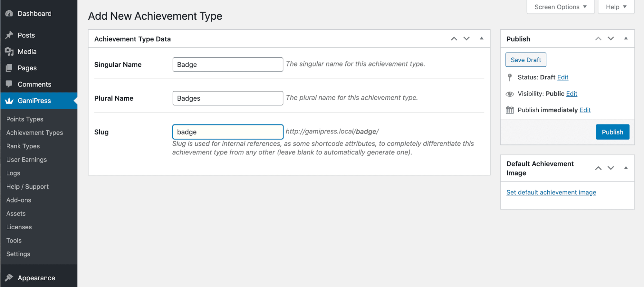
Task: Open the Dashboard menu
Action: pos(39,14)
